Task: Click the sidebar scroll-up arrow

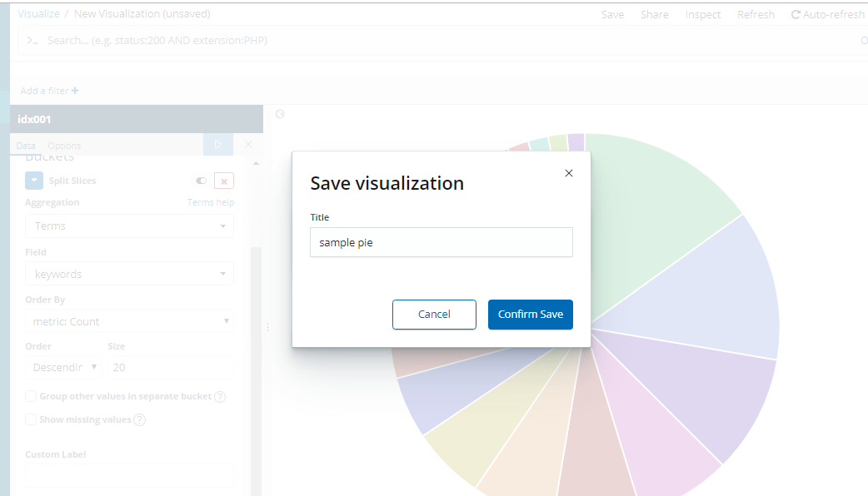Action: coord(256,163)
